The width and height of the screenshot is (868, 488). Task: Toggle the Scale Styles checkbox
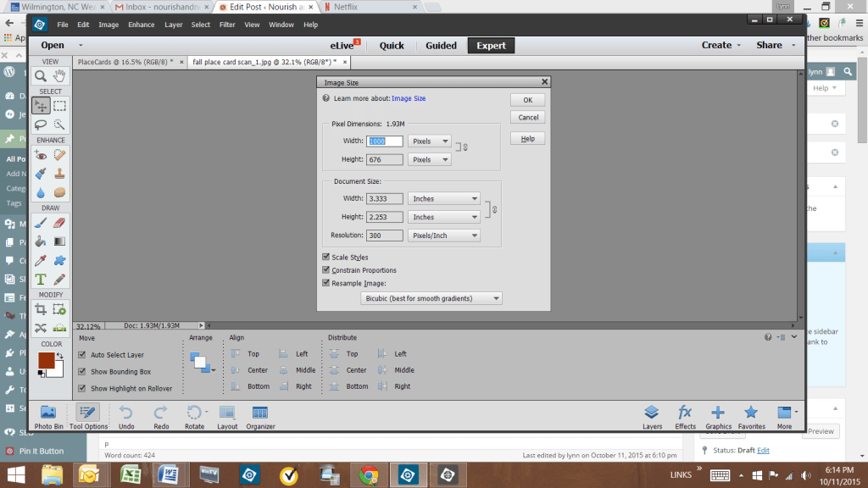(x=326, y=258)
